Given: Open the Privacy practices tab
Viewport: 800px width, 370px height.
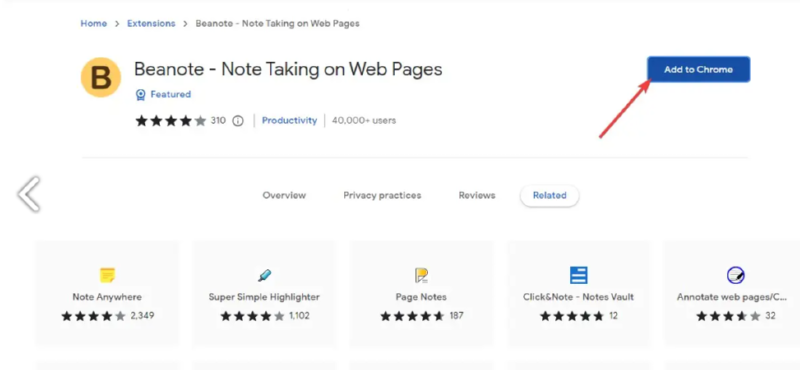Looking at the screenshot, I should coord(382,195).
